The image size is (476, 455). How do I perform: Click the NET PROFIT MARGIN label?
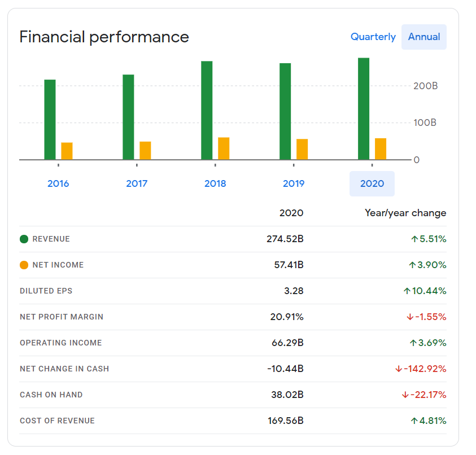coord(62,317)
